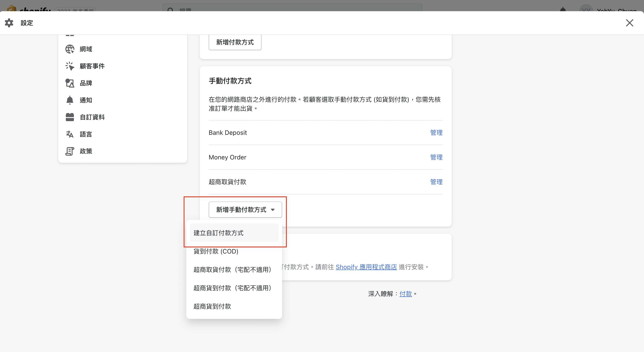The height and width of the screenshot is (352, 644).
Task: Click 管理 link for Bank Deposit
Action: coord(436,133)
